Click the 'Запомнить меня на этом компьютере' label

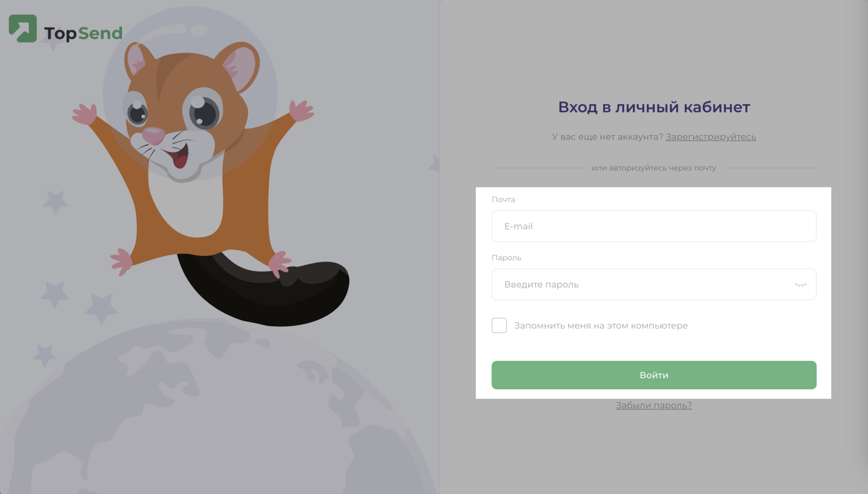tap(601, 326)
